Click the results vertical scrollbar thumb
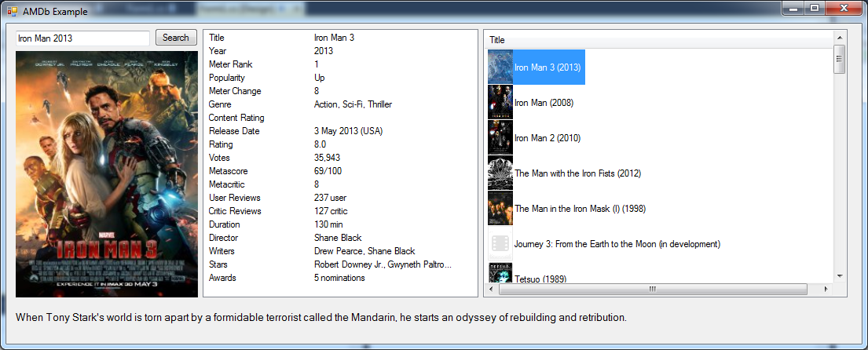The height and width of the screenshot is (350, 868). [x=839, y=59]
